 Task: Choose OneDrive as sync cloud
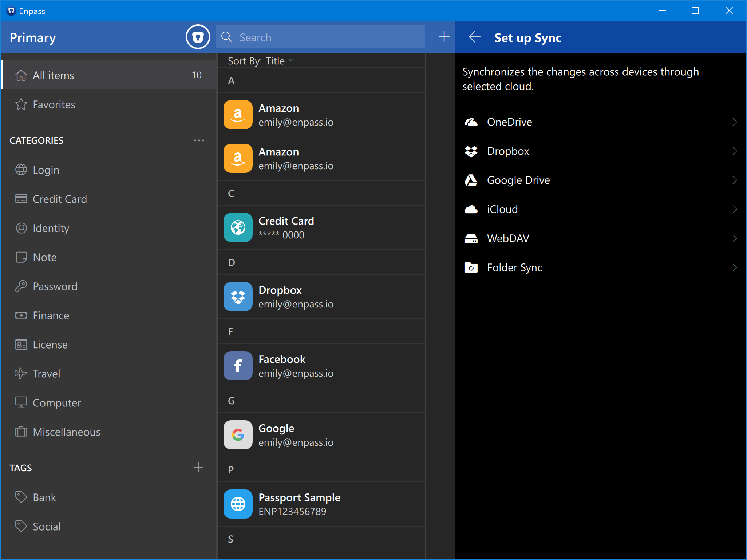[x=601, y=122]
